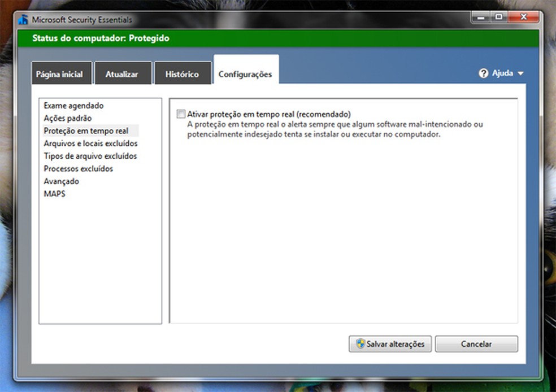Open the Histórico tab

[x=183, y=73]
